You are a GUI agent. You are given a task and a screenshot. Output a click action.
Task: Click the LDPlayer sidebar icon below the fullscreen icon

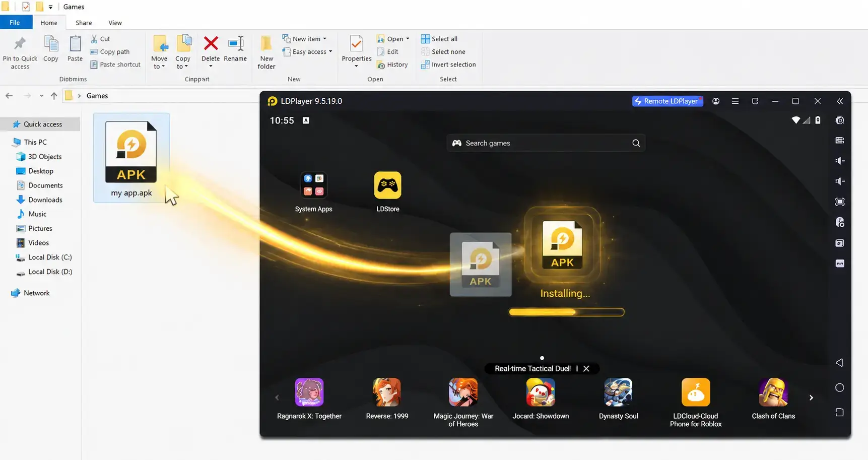(x=840, y=222)
